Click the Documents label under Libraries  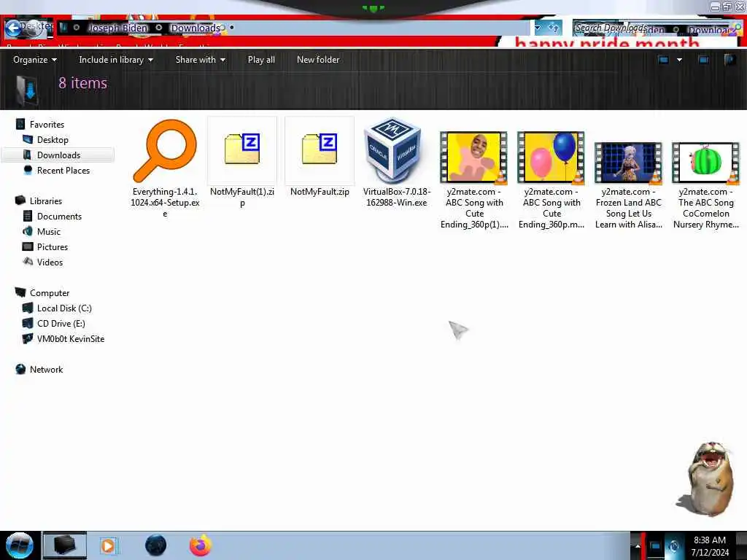point(60,216)
